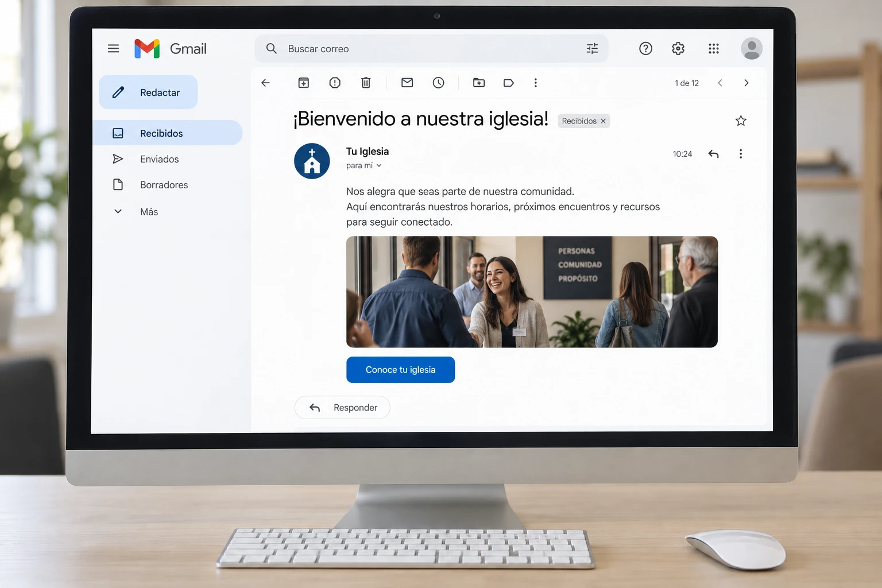
Task: Click the Redactar compose button
Action: (x=148, y=92)
